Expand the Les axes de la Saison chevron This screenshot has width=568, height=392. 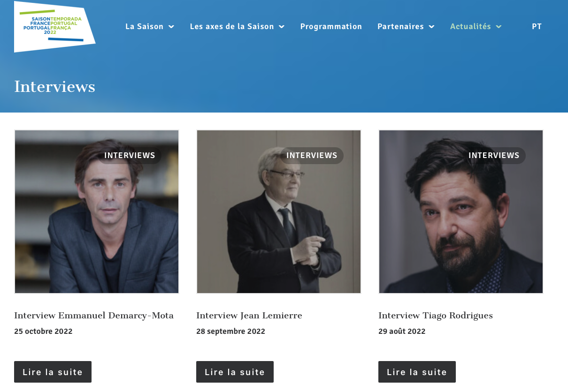(x=282, y=27)
